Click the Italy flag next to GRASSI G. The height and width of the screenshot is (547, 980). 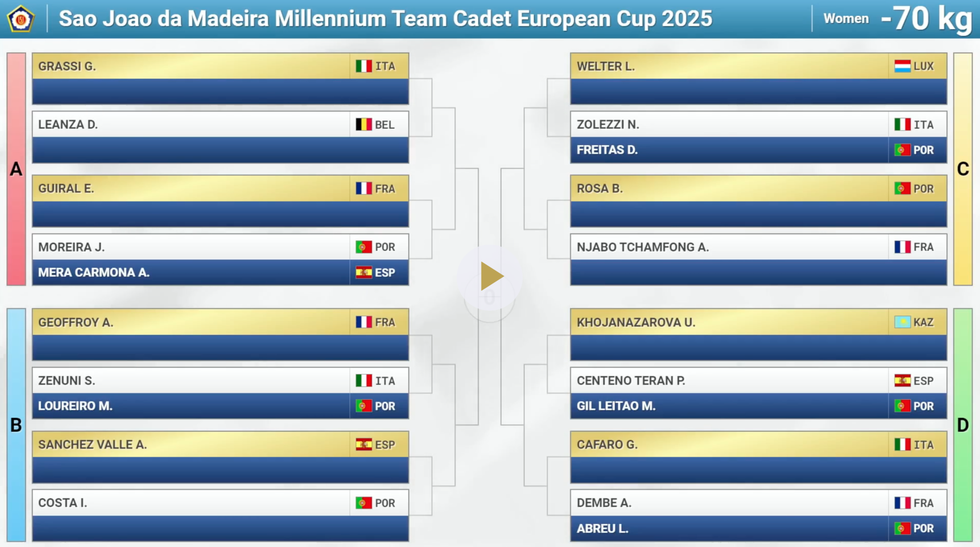[x=364, y=66]
